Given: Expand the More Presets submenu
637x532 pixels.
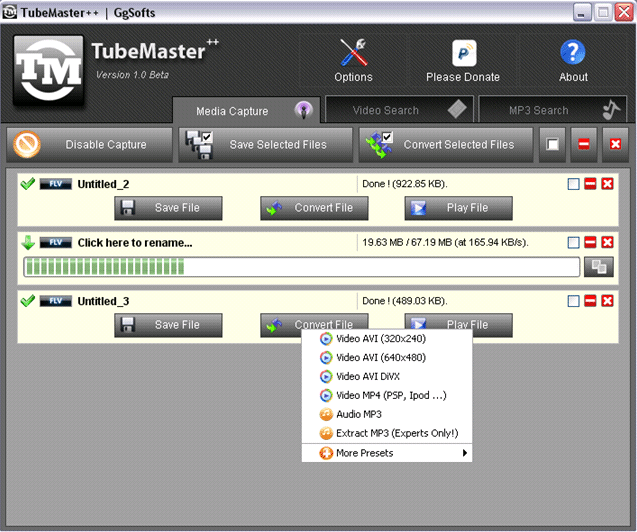Looking at the screenshot, I should [x=387, y=453].
